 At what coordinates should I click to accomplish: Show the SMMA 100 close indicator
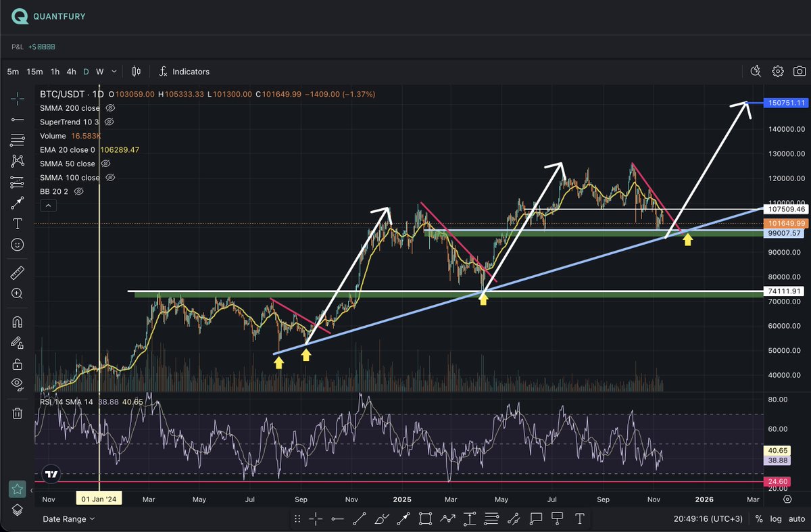111,178
